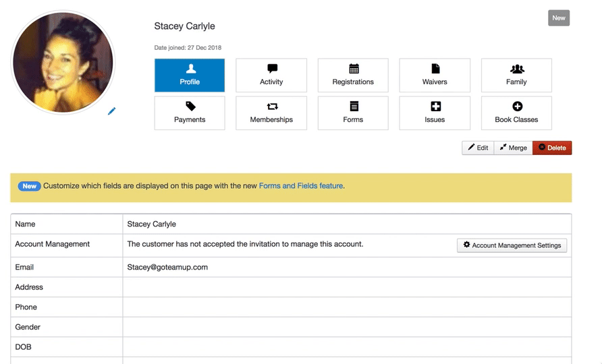Open the Registrations calendar tile

[x=353, y=75]
